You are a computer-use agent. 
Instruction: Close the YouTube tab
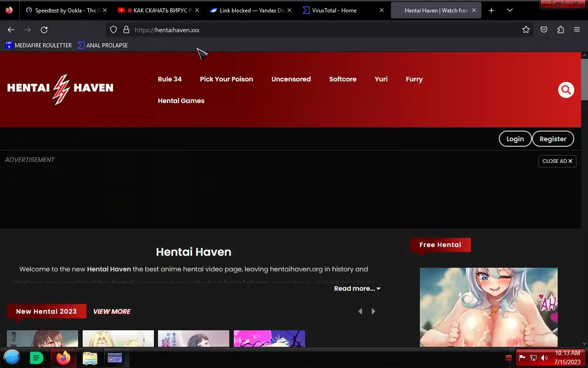pyautogui.click(x=197, y=10)
